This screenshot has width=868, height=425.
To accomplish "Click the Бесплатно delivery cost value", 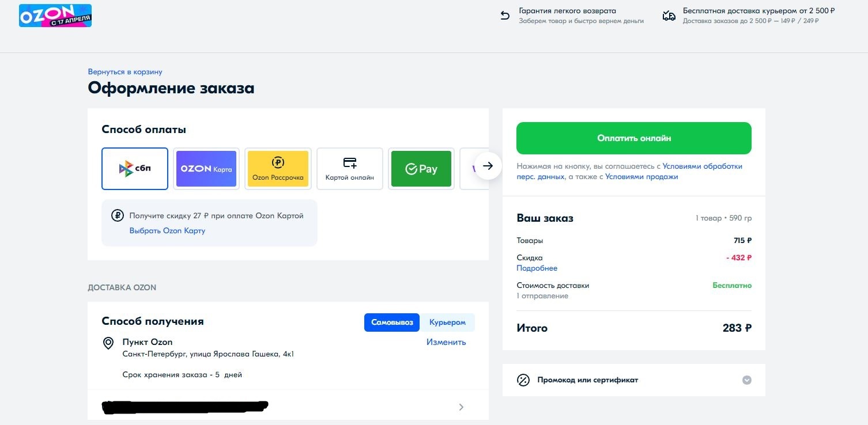I will pos(732,286).
